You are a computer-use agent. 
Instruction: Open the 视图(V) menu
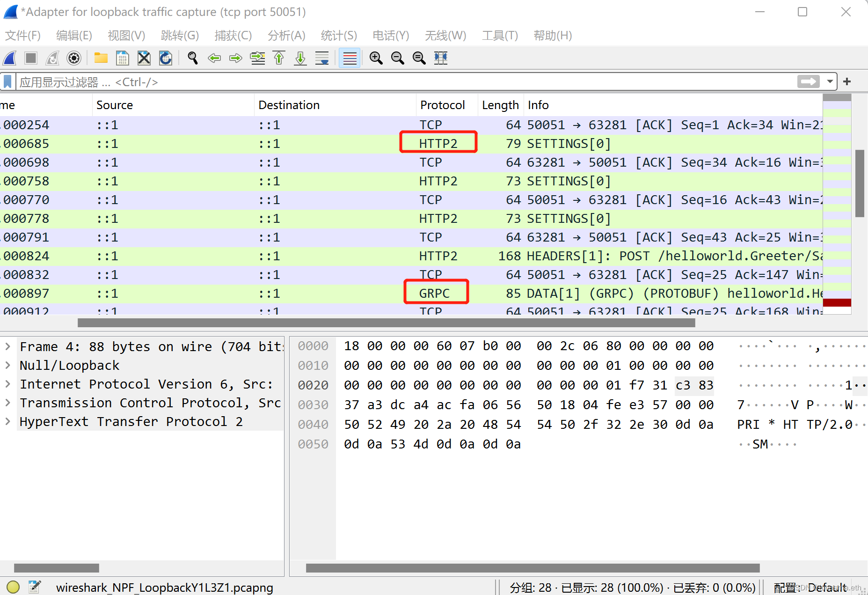click(x=126, y=36)
